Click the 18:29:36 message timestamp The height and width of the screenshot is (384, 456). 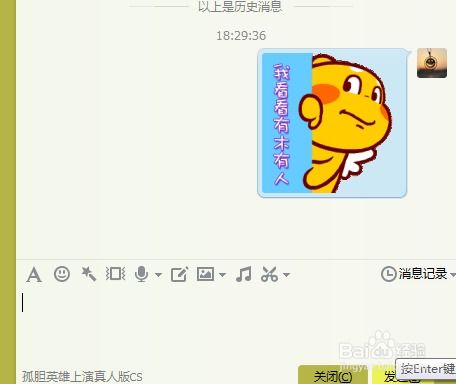tap(241, 36)
